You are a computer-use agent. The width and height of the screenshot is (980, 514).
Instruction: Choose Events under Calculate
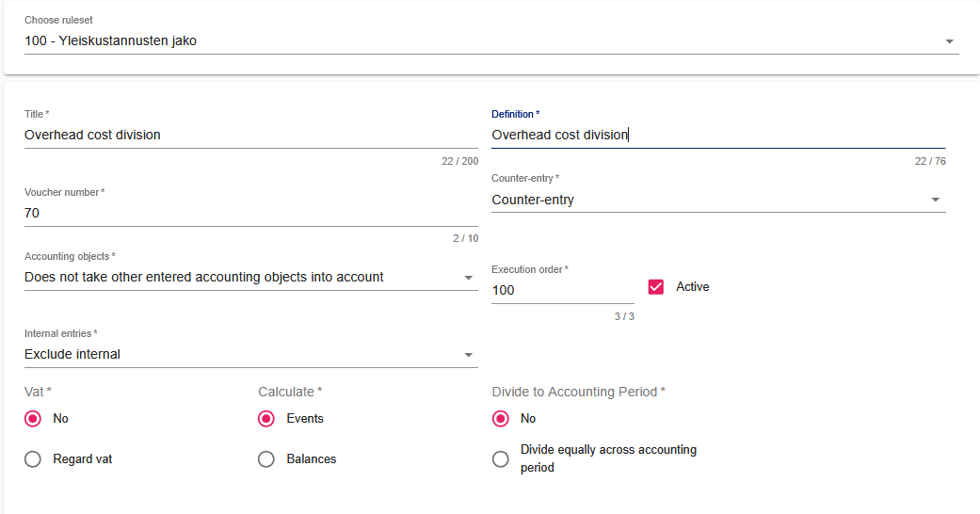click(x=266, y=419)
